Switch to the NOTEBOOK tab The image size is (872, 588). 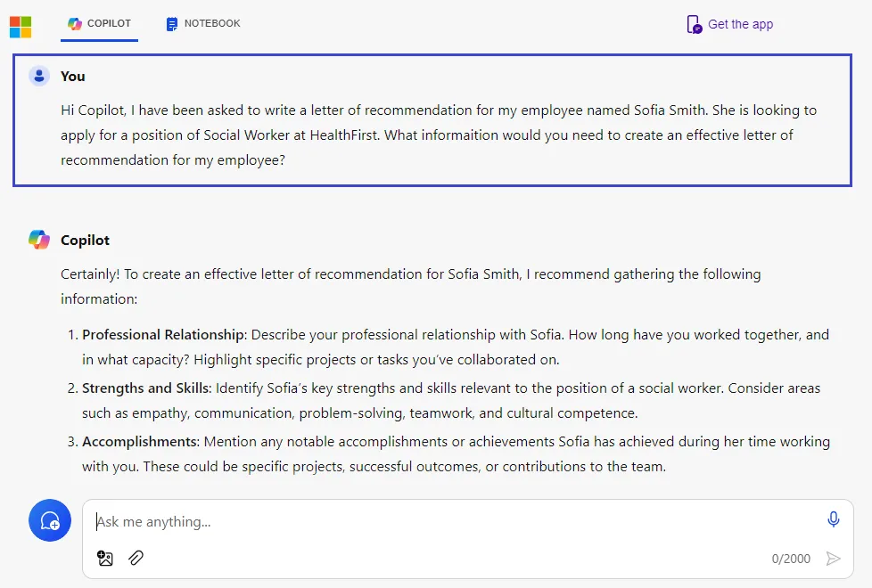pyautogui.click(x=210, y=23)
